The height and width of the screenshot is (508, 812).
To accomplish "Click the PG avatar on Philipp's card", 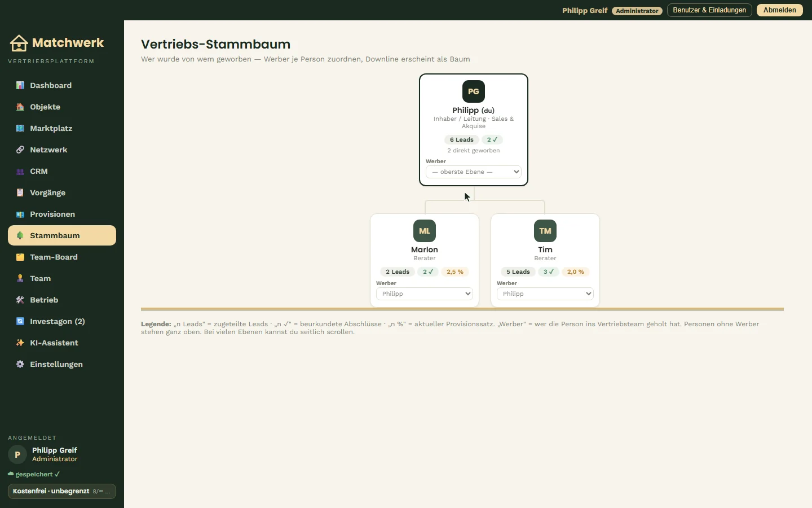I will 474,91.
